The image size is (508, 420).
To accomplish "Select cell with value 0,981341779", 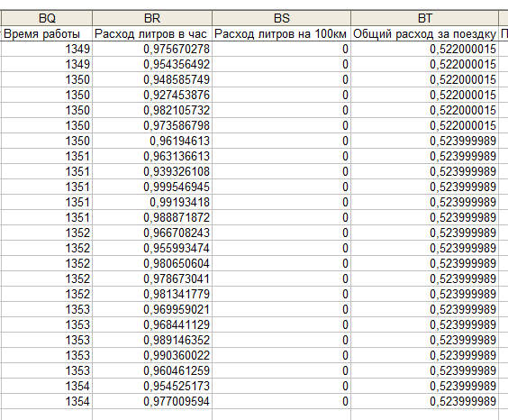I will [x=152, y=294].
